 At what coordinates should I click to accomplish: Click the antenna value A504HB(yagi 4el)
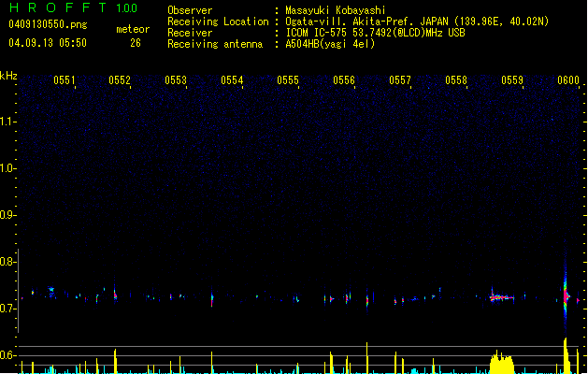330,44
